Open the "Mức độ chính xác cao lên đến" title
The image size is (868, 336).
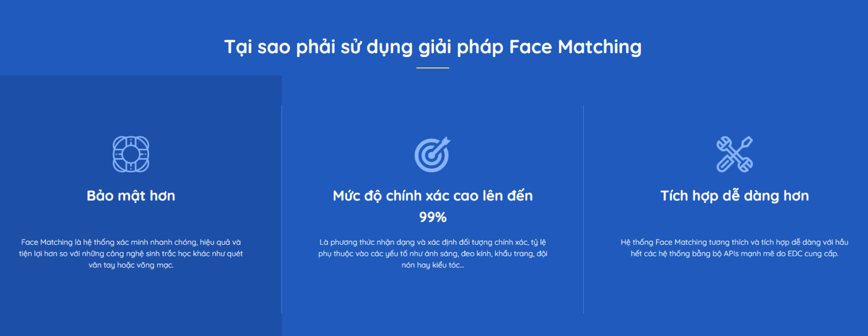click(432, 196)
